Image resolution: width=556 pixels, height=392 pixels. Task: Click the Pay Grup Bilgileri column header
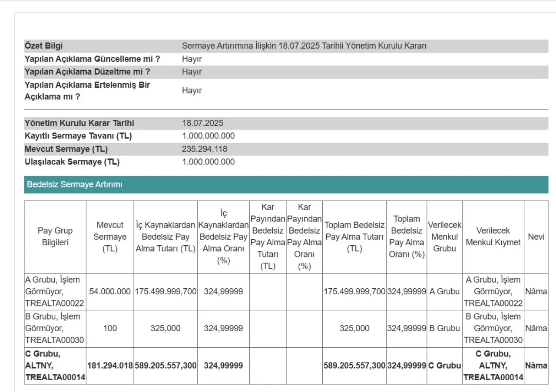pyautogui.click(x=55, y=237)
